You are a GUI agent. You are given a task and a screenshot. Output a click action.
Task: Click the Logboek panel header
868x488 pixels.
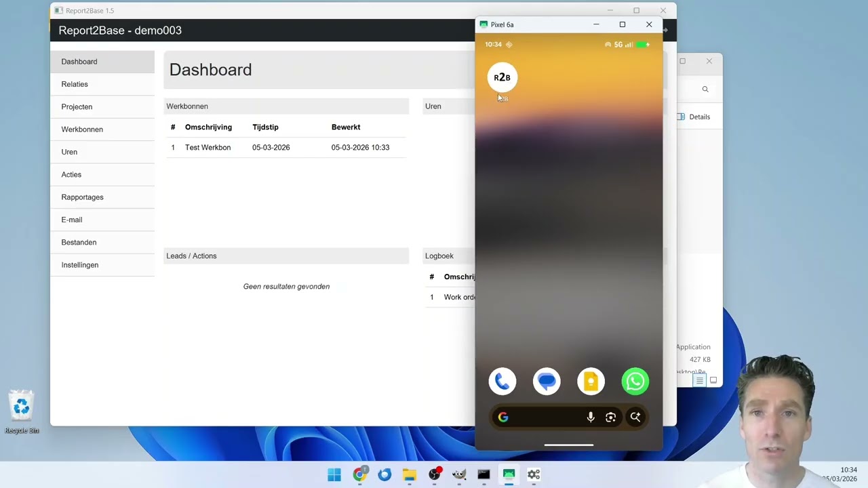[449, 256]
